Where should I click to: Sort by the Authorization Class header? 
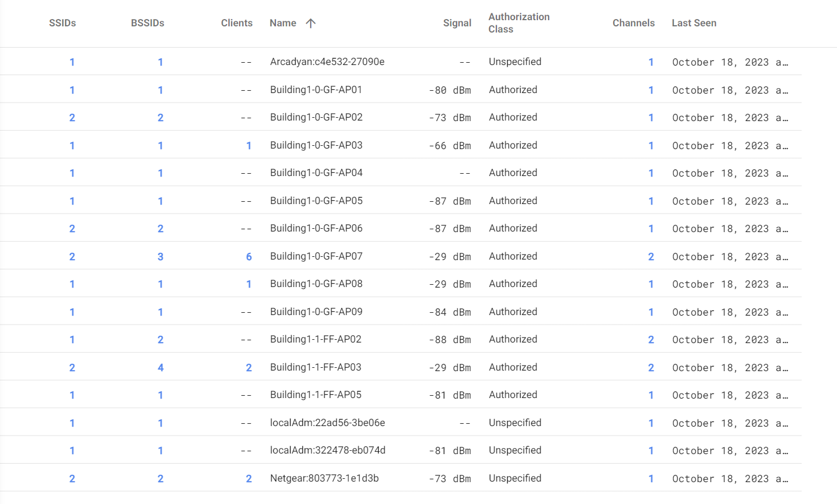coord(519,23)
